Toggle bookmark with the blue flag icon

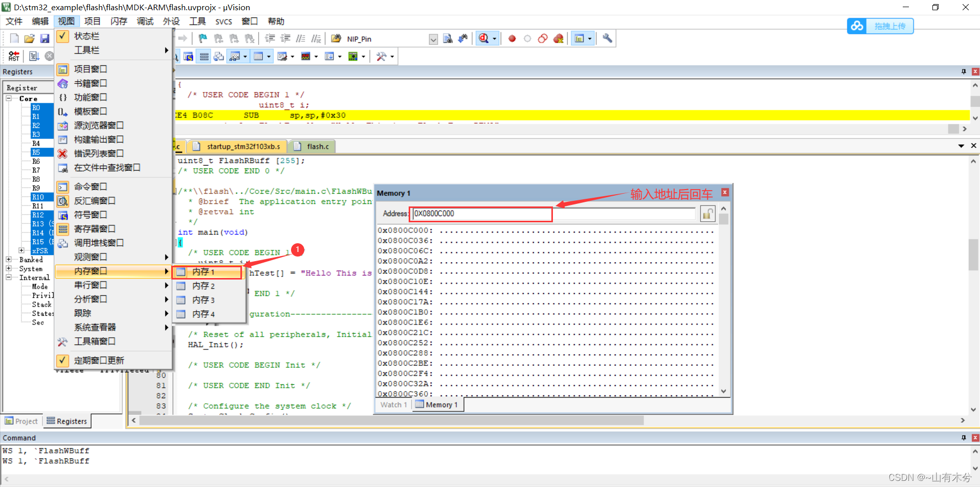pos(203,38)
